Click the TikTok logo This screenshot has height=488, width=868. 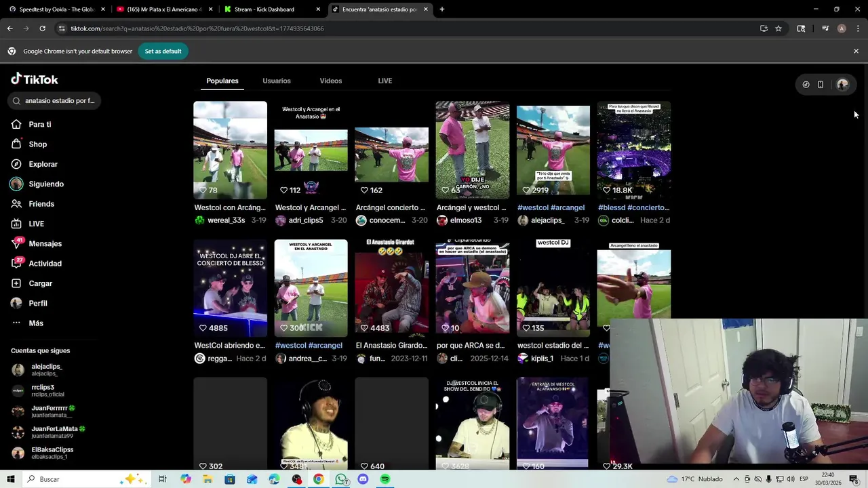[x=35, y=79]
